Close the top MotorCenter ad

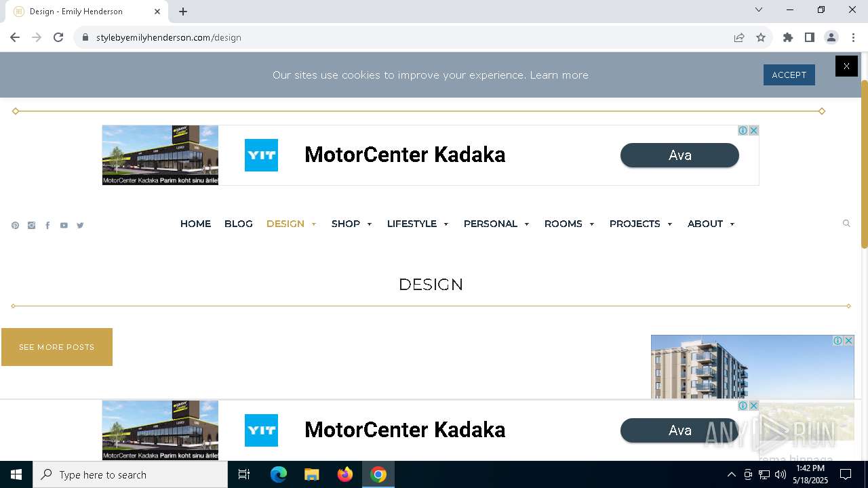[753, 130]
